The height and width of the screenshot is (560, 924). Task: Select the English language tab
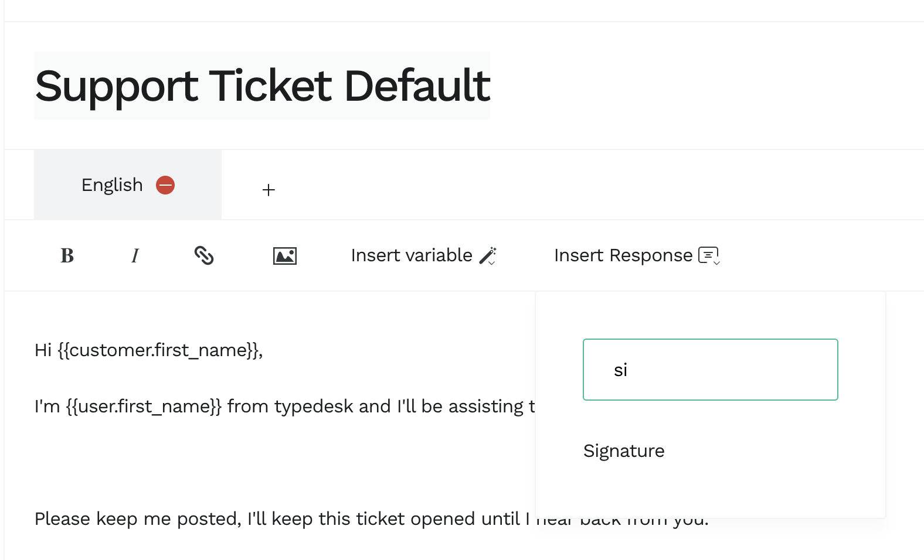tap(112, 185)
